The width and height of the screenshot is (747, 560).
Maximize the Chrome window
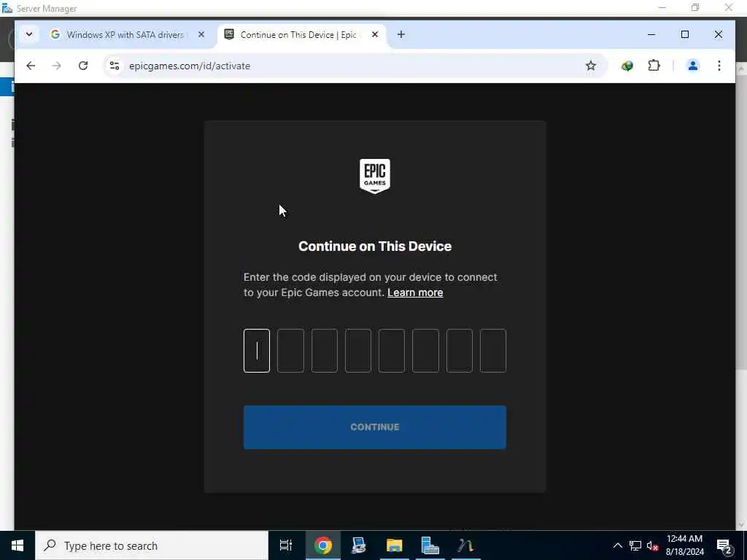684,34
